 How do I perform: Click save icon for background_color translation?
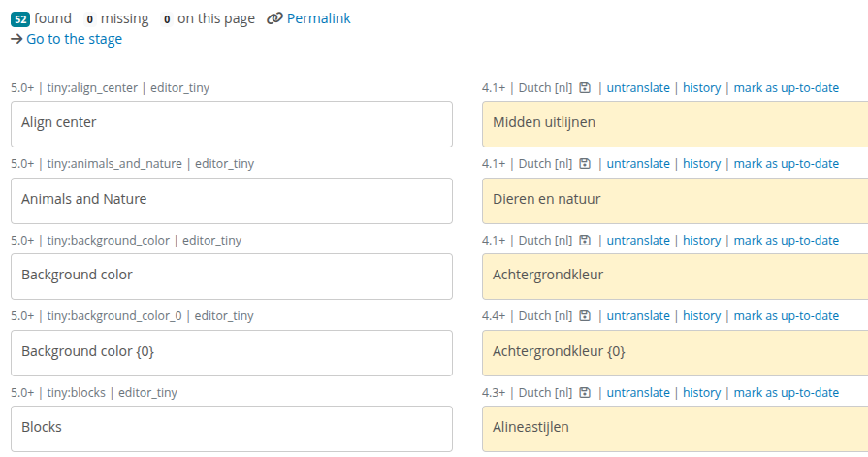pos(585,241)
